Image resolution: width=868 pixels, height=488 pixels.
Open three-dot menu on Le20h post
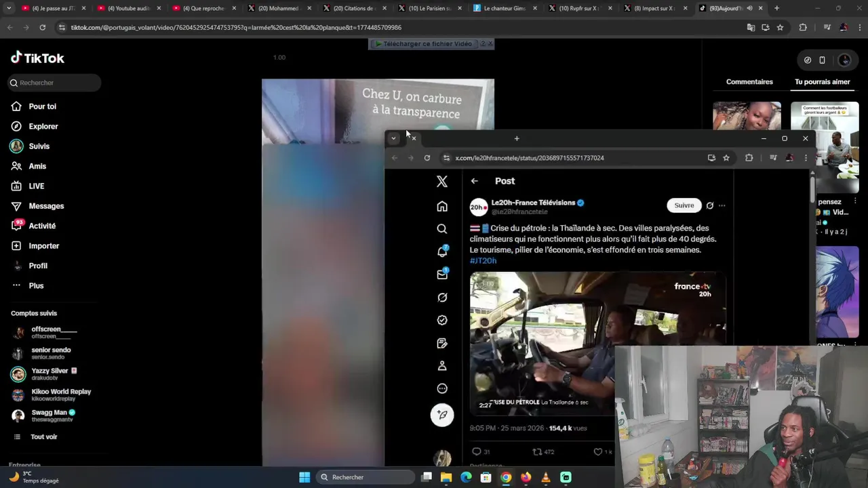tap(722, 205)
